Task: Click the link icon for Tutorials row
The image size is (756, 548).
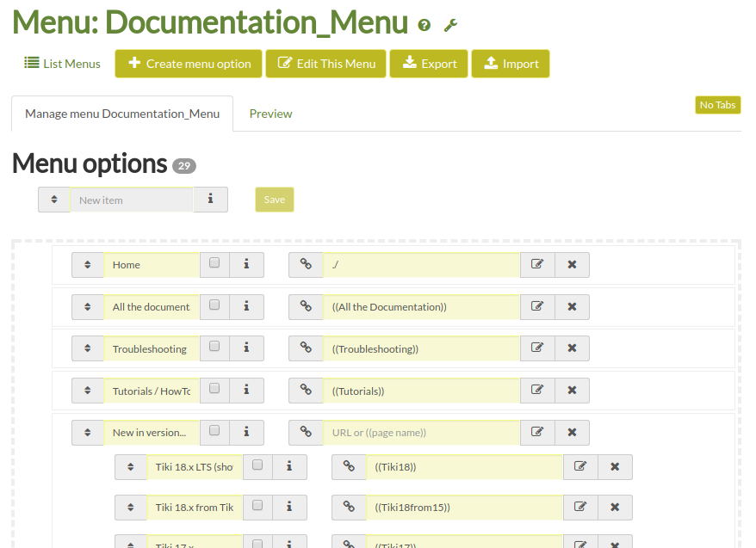Action: pyautogui.click(x=306, y=391)
